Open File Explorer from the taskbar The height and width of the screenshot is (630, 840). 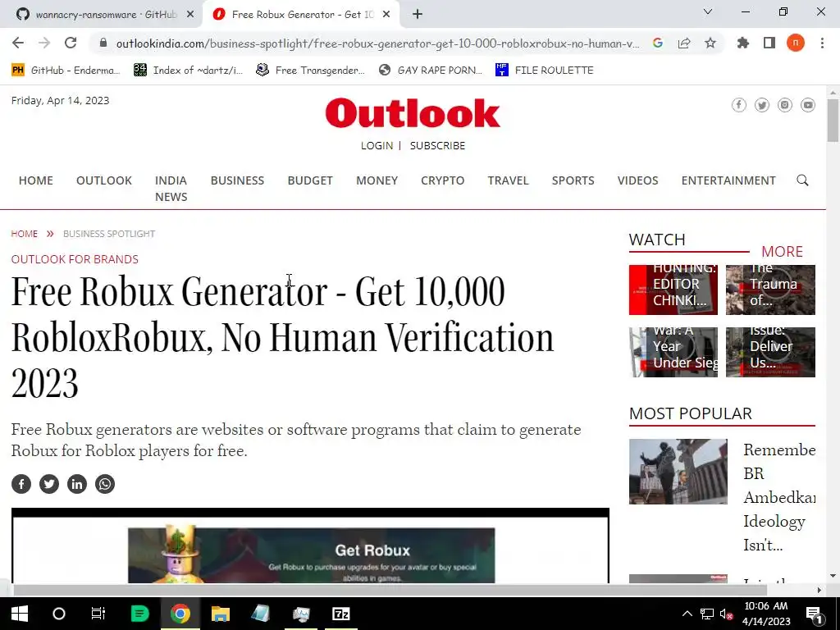pyautogui.click(x=220, y=614)
